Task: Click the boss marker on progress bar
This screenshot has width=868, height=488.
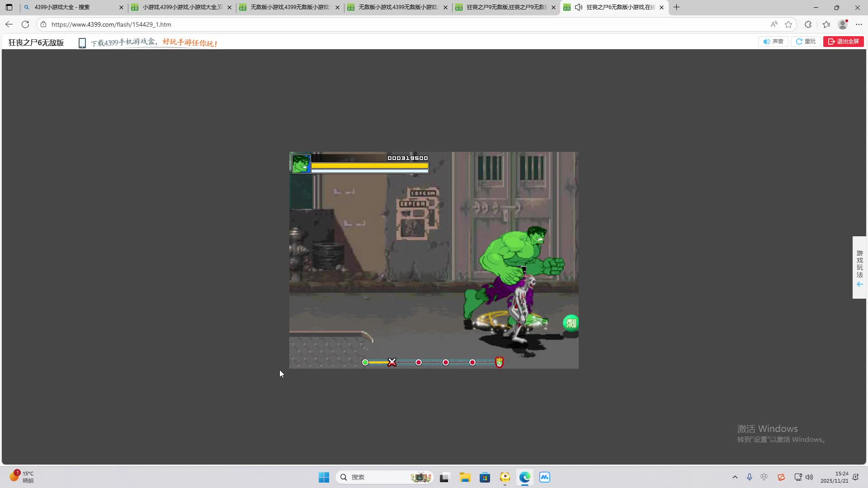Action: (x=499, y=362)
